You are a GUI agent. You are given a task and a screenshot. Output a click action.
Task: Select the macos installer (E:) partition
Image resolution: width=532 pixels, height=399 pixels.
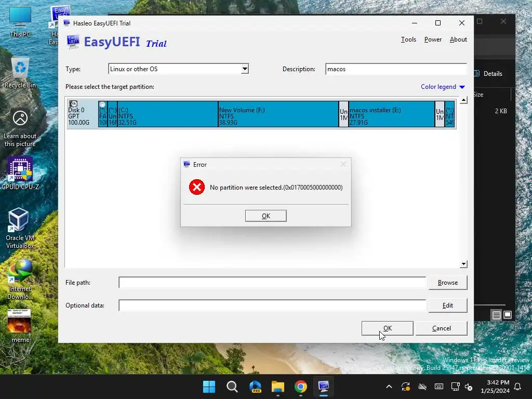pyautogui.click(x=392, y=114)
